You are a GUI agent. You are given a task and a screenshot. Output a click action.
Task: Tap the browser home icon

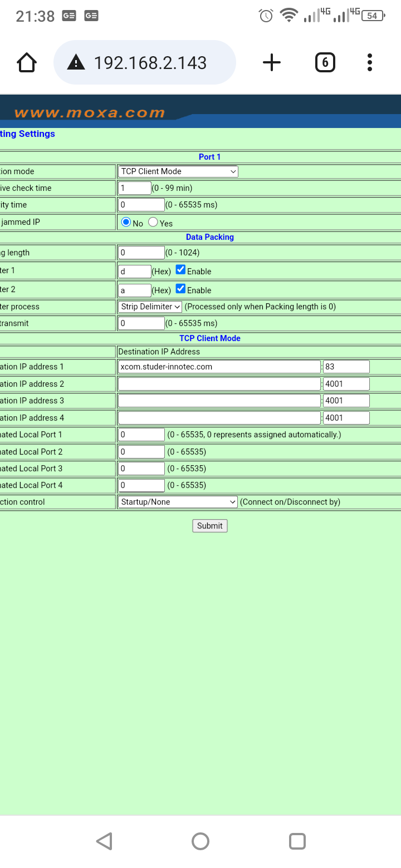point(27,63)
